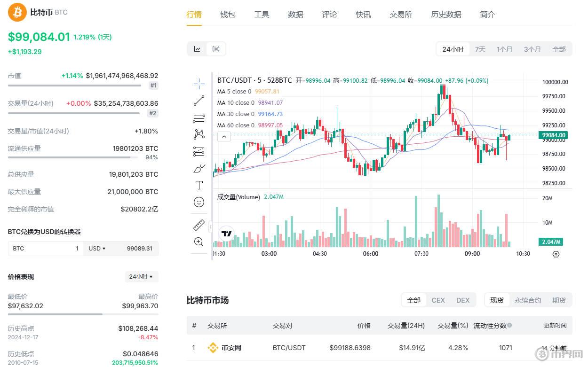
Task: Select the brush drawing tool
Action: (x=199, y=168)
